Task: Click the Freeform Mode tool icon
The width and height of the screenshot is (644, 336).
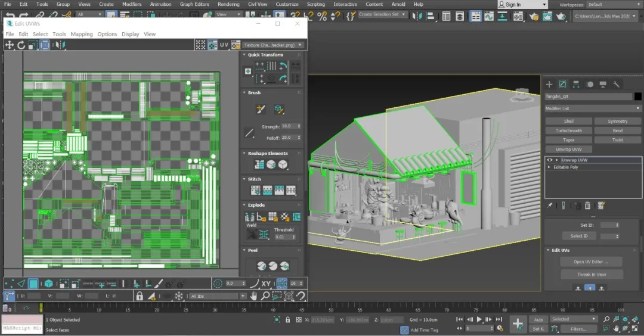Action: [x=44, y=45]
